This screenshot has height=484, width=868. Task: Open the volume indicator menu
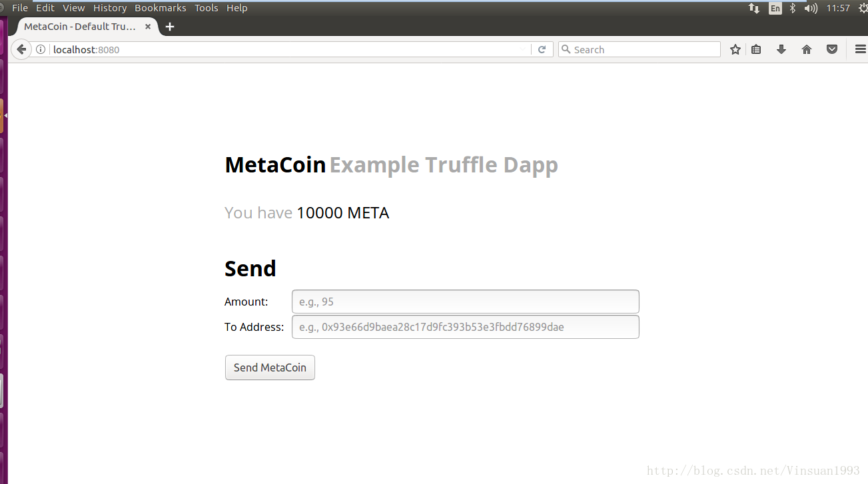[x=811, y=8]
